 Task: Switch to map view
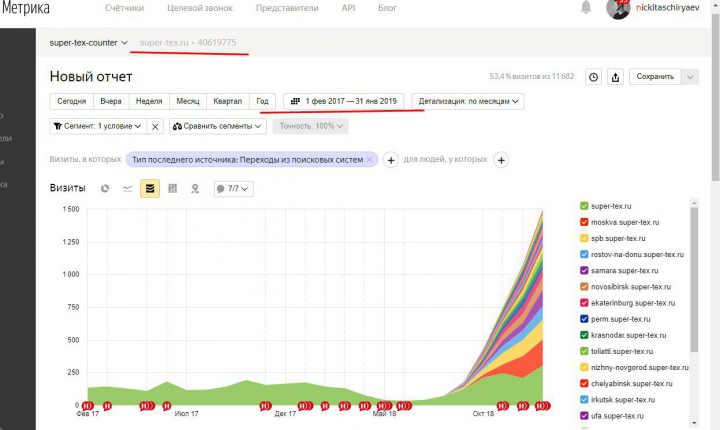pos(195,188)
